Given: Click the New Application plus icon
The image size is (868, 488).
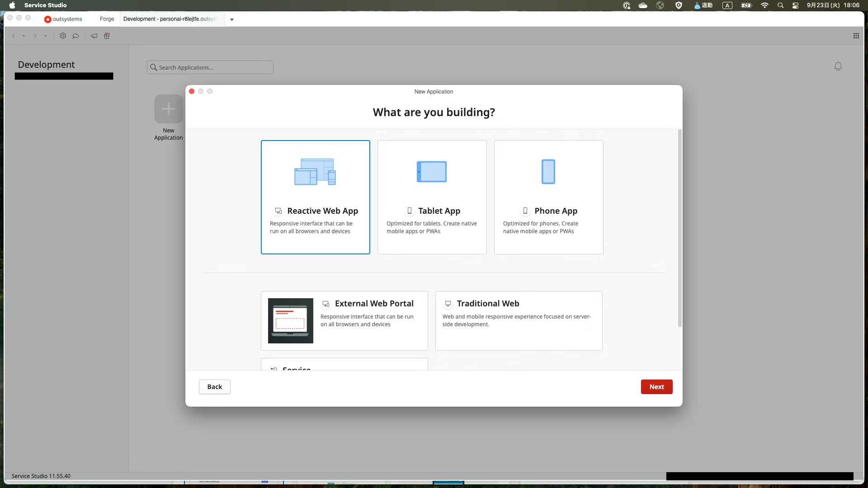Looking at the screenshot, I should (x=168, y=109).
